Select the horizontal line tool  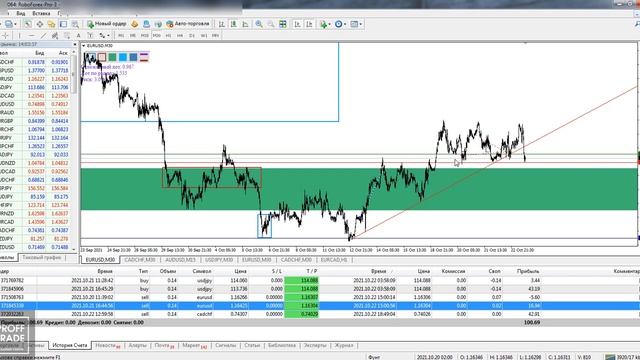[x=31, y=36]
